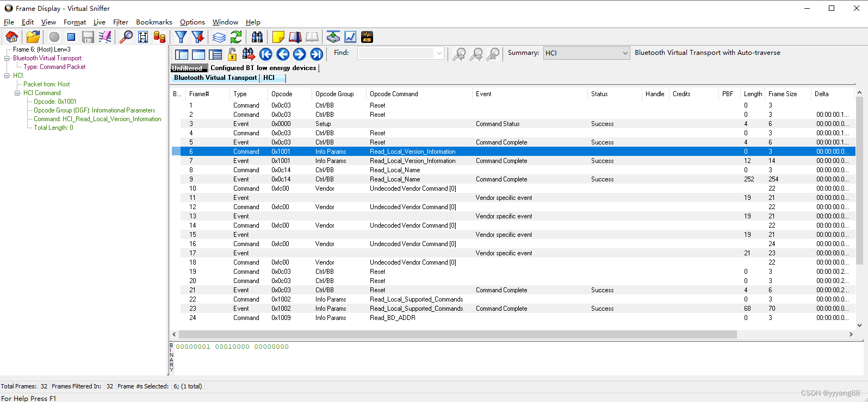Open the Filter menu
Viewport: 868px width, 402px height.
coord(121,22)
